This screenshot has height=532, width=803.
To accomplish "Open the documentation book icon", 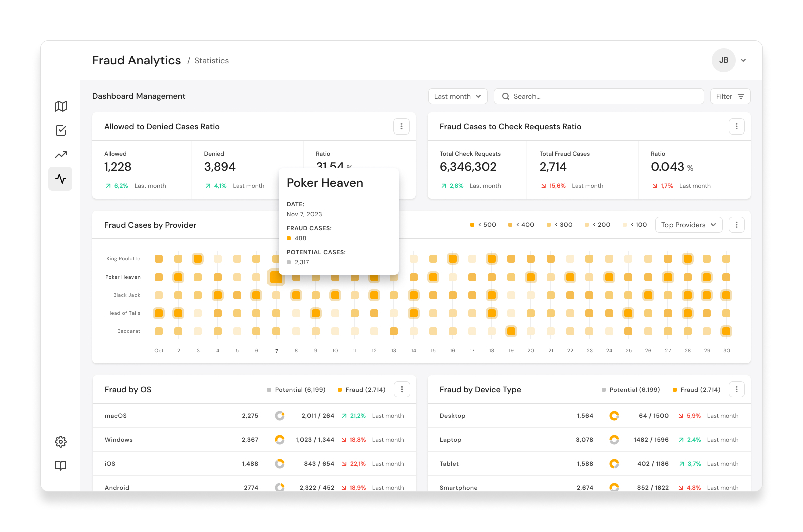I will click(61, 466).
